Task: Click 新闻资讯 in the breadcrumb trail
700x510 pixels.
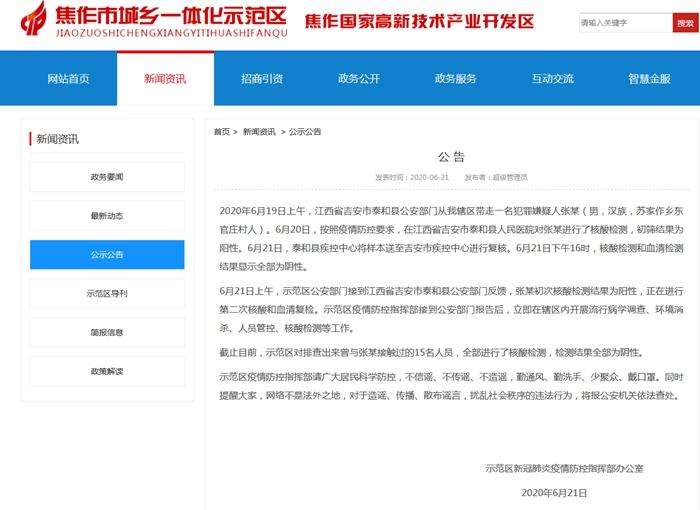Action: (259, 132)
